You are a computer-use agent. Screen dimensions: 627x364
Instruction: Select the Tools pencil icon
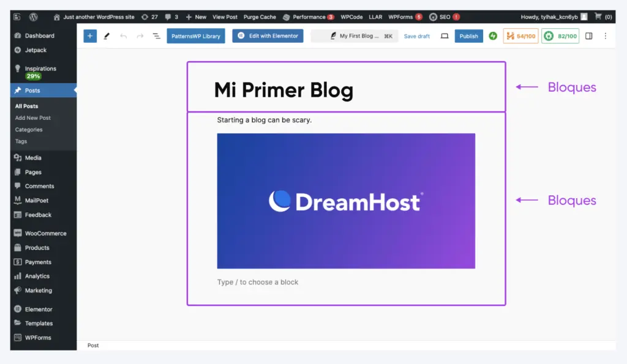(x=107, y=36)
